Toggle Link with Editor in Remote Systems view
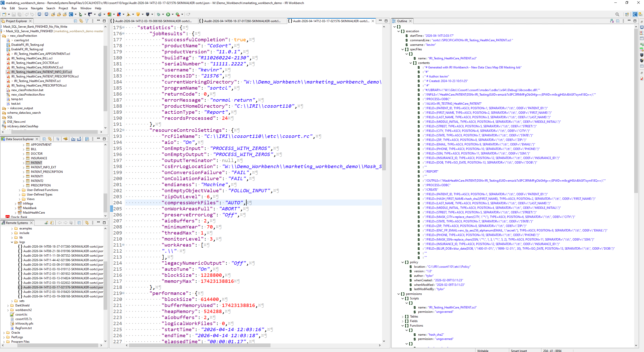644x352 pixels. [x=87, y=223]
